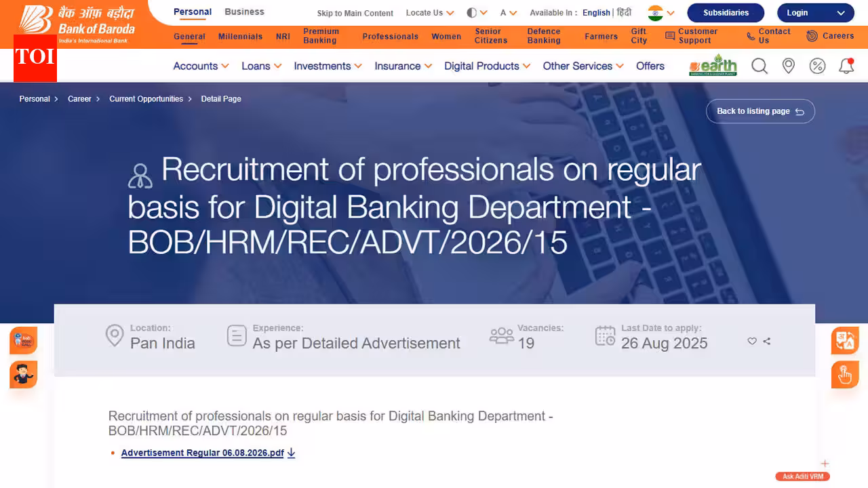Click the translate floating icon
Viewport: 868px width, 488px height.
pos(845,340)
